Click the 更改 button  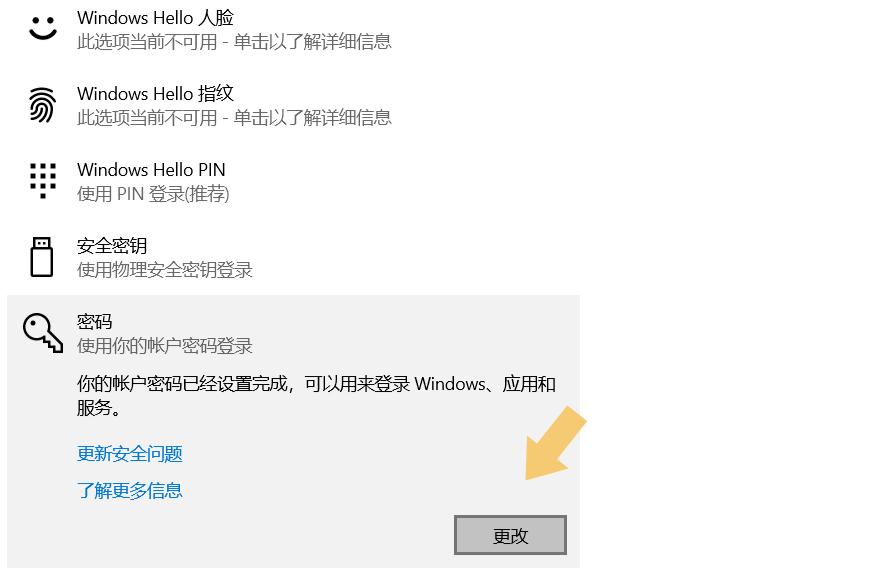coord(510,535)
